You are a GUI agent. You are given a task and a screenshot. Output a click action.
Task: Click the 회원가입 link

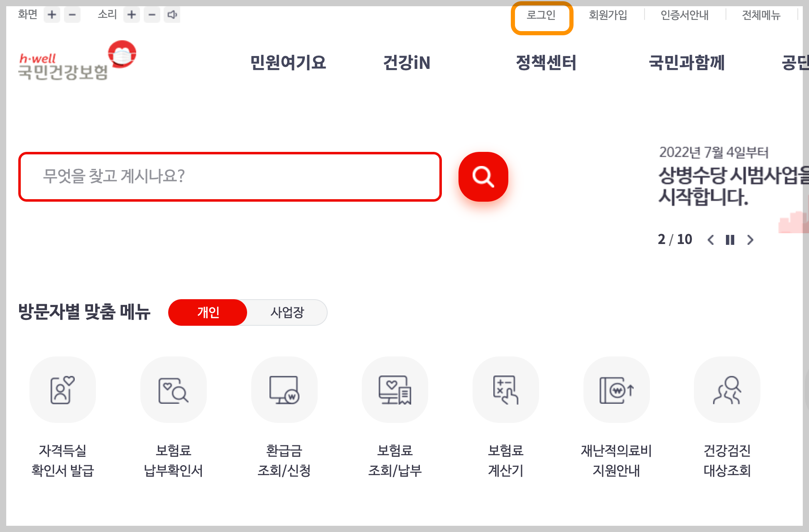pyautogui.click(x=608, y=15)
